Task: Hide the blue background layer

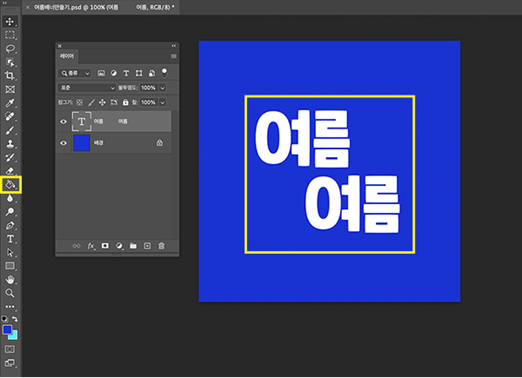Action: (x=63, y=143)
